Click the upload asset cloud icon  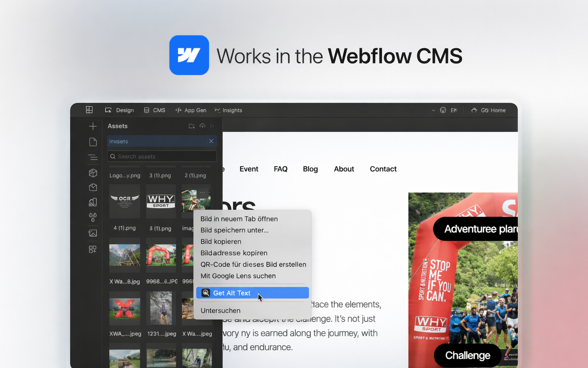(202, 126)
